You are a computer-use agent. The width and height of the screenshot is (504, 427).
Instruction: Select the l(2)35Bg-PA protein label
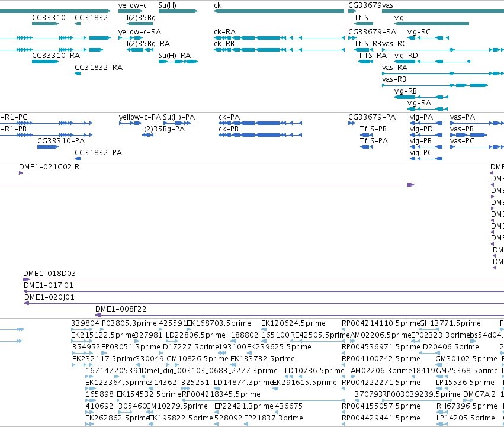tap(163, 129)
